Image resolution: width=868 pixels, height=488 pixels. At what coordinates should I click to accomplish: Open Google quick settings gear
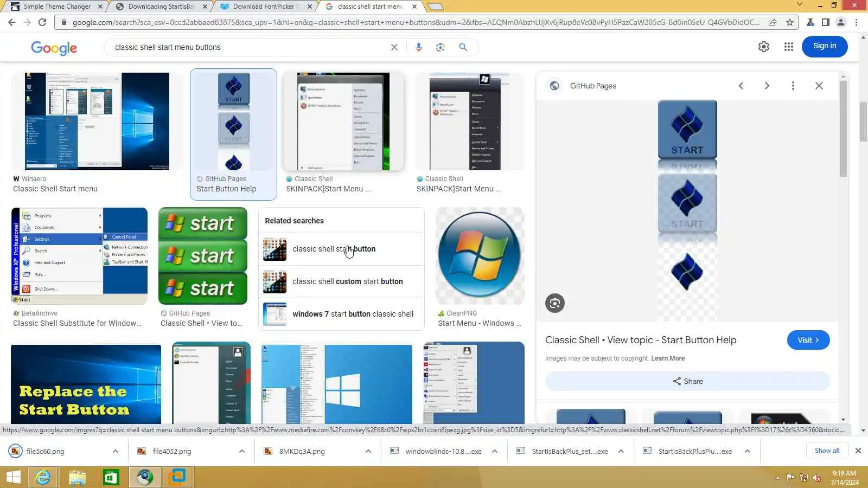(x=764, y=47)
